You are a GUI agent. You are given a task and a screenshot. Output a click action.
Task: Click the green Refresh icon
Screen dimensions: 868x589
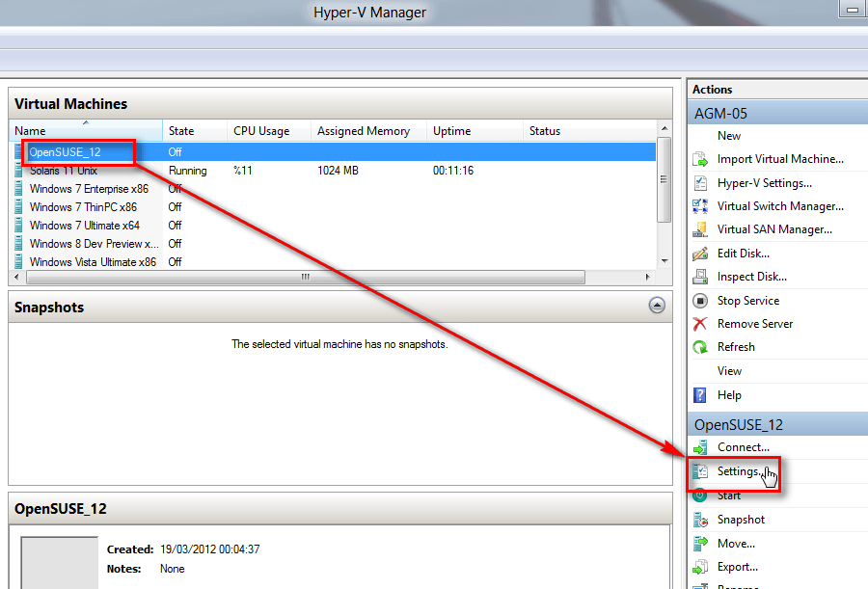click(x=700, y=347)
